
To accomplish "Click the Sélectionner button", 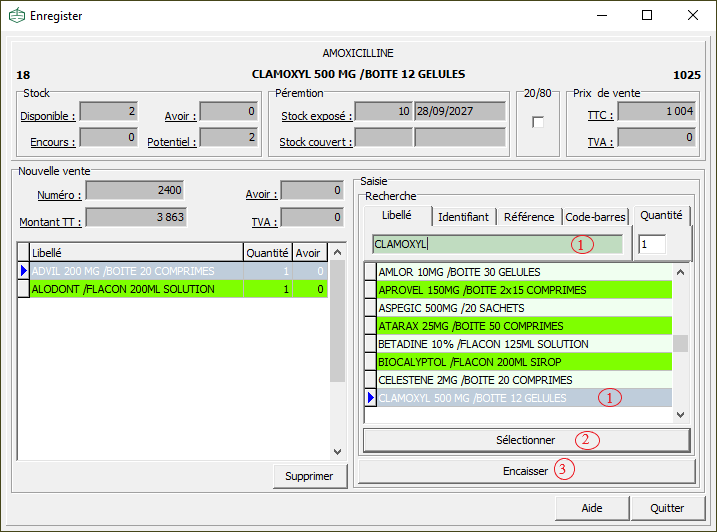I will pyautogui.click(x=526, y=440).
